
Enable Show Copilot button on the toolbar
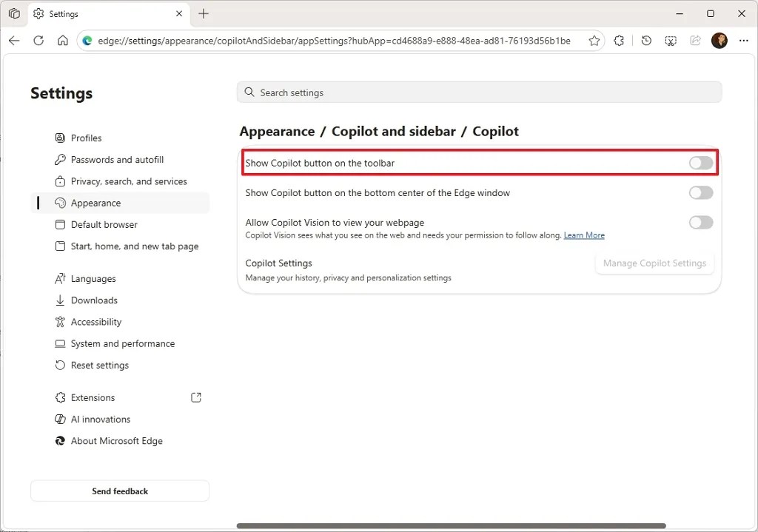[x=700, y=162]
